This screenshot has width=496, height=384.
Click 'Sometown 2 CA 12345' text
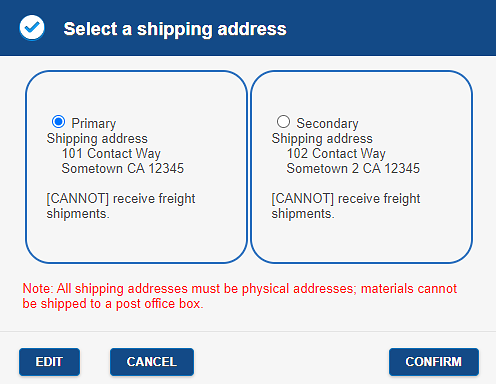click(353, 168)
